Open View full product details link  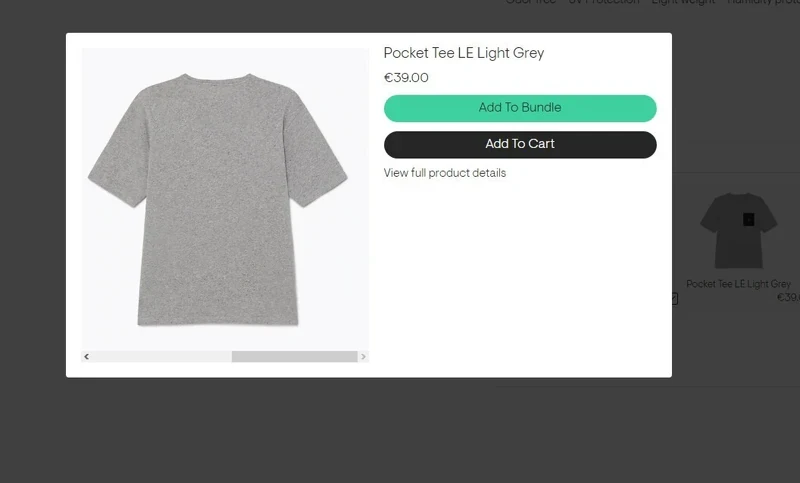pos(444,173)
